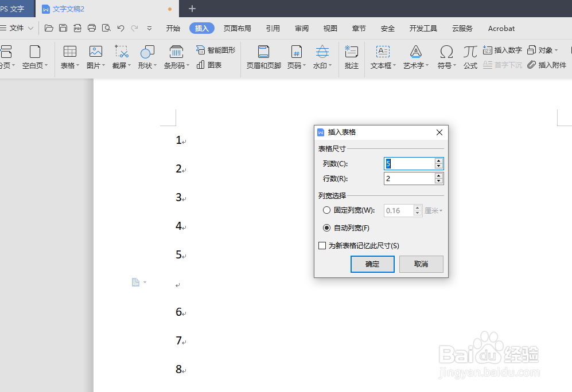Expand the Text Box (文本框) dropdown arrow
The height and width of the screenshot is (392, 572).
coord(394,65)
